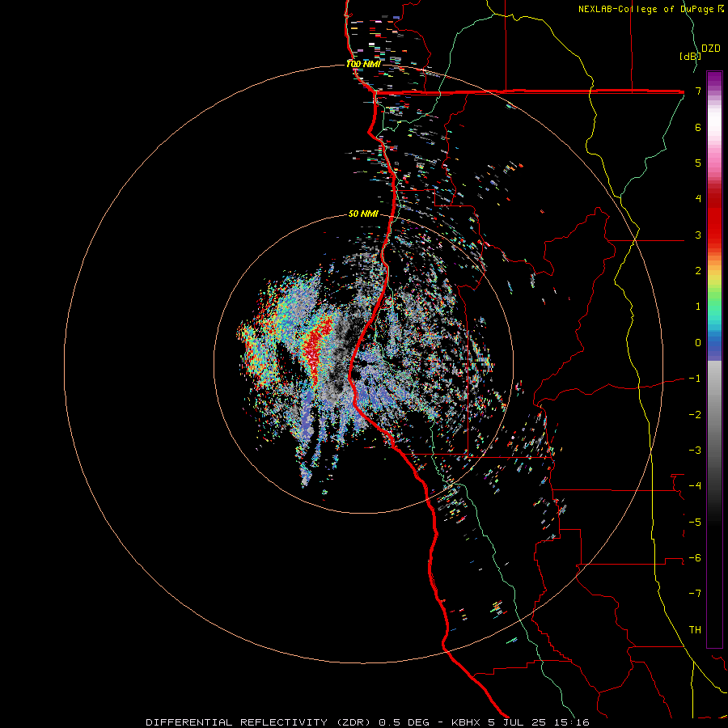Click the 50 NMI range ring label
This screenshot has width=728, height=728.
tap(363, 214)
